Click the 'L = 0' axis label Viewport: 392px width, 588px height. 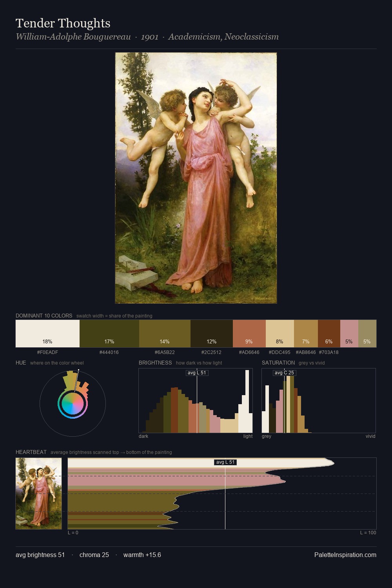(x=73, y=532)
